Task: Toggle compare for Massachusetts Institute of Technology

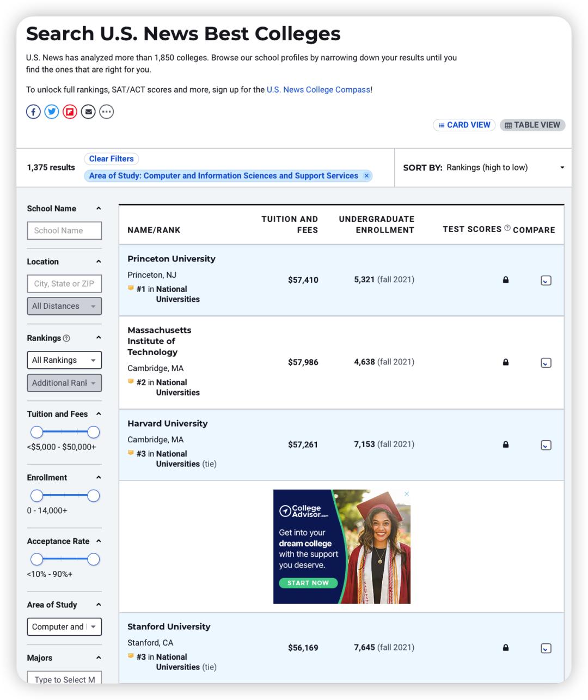Action: tap(546, 363)
